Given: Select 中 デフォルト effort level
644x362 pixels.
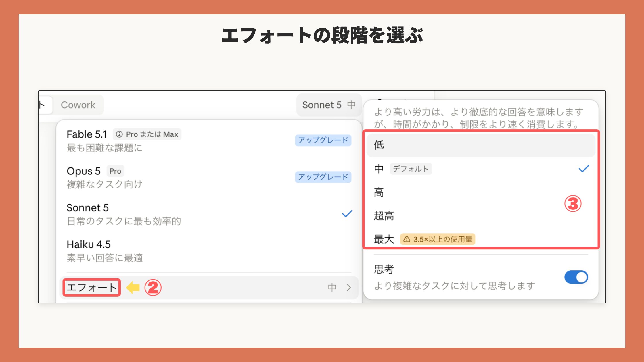Looking at the screenshot, I should click(x=481, y=169).
